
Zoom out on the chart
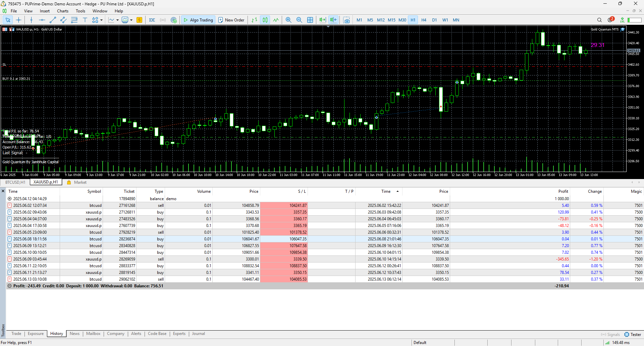pyautogui.click(x=299, y=20)
